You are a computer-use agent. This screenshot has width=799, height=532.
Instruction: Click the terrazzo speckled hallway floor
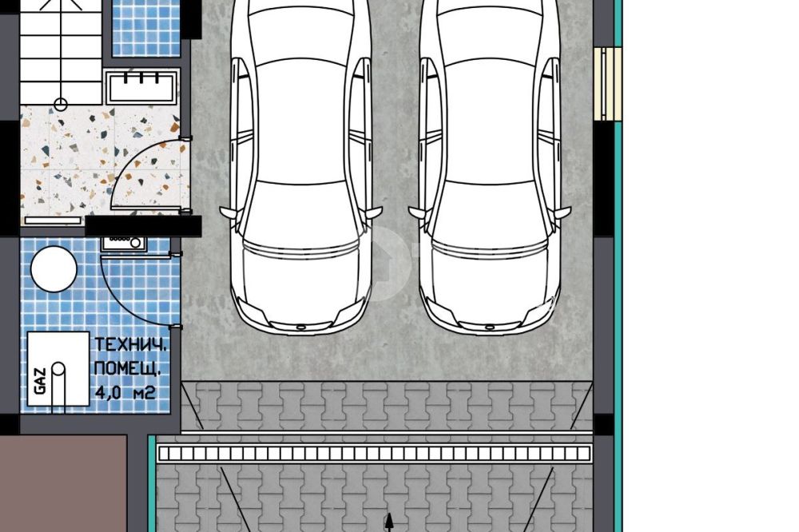(64, 160)
